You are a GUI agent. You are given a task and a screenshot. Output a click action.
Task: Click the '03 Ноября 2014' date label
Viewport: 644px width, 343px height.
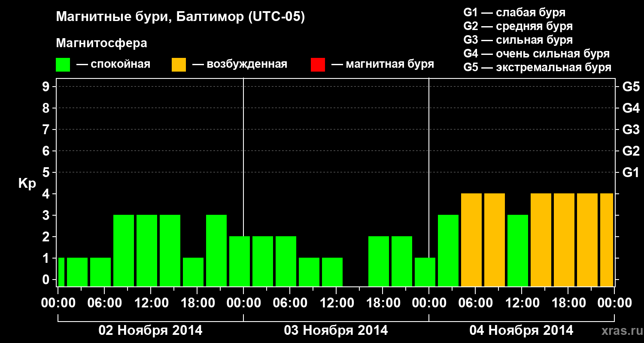pos(336,330)
